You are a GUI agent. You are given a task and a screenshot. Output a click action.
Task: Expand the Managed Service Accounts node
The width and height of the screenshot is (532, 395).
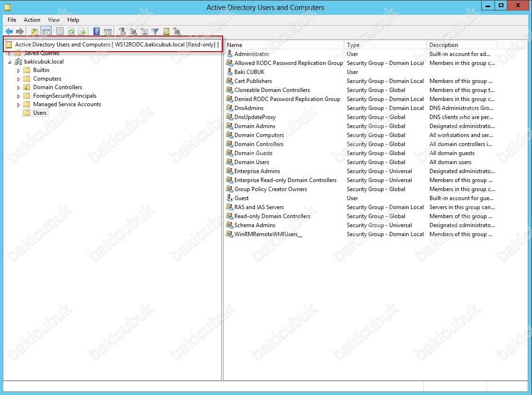(x=19, y=105)
